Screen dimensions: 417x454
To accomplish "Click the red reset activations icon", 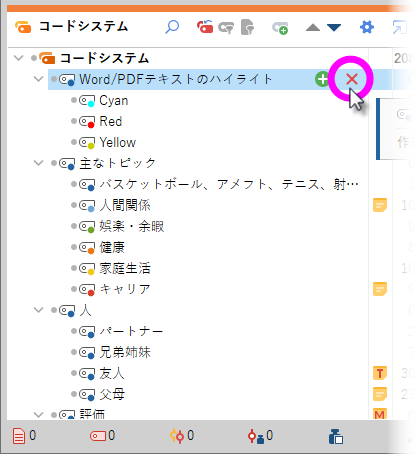I will [205, 27].
